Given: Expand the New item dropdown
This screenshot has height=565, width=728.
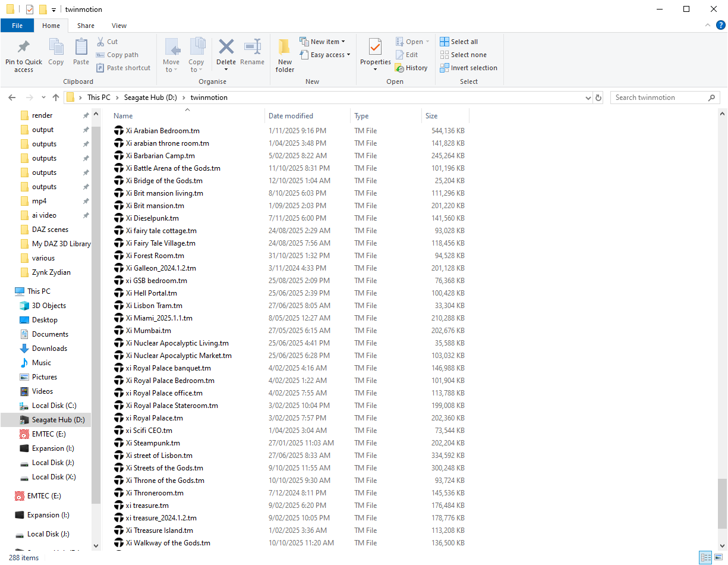Looking at the screenshot, I should [343, 42].
